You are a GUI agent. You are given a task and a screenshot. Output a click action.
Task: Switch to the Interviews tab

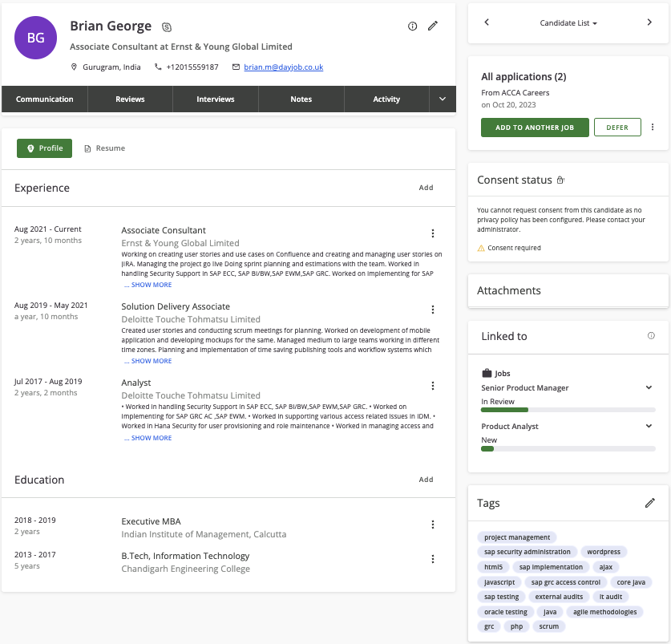[216, 99]
